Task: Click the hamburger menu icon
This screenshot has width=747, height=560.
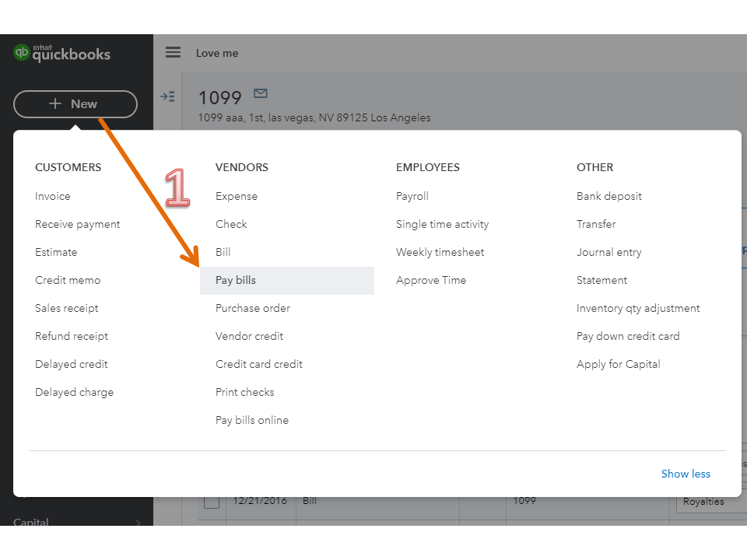Action: point(173,52)
